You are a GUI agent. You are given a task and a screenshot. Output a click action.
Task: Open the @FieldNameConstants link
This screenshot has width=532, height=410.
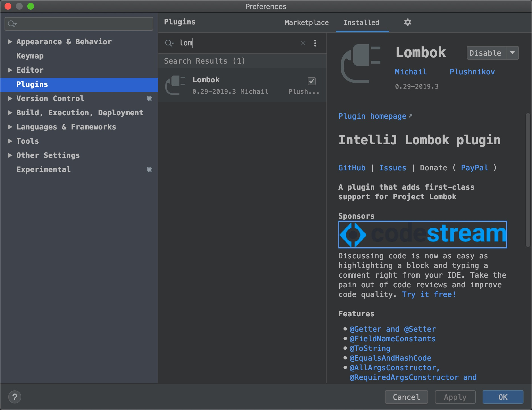tap(393, 339)
